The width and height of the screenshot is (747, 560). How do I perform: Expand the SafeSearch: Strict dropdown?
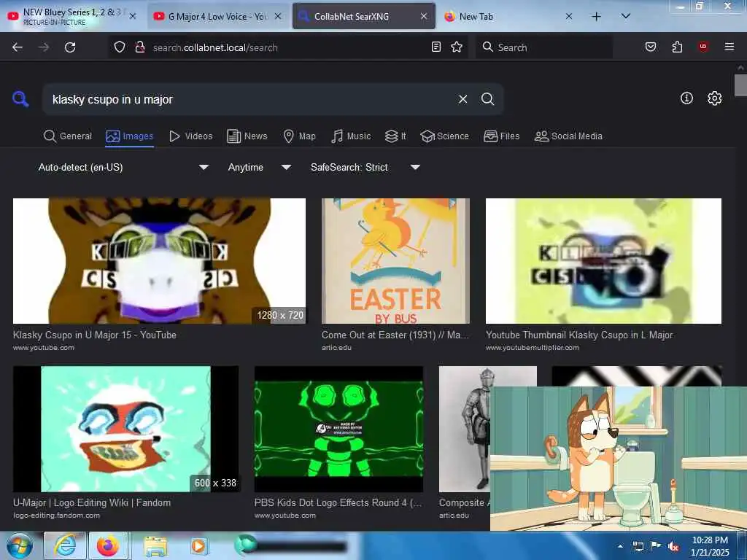click(365, 167)
